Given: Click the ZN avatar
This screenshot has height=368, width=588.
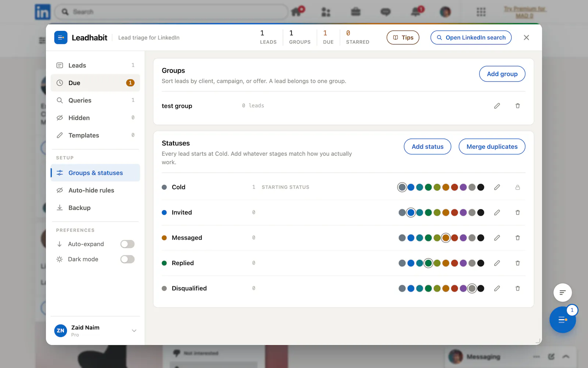Looking at the screenshot, I should (61, 330).
